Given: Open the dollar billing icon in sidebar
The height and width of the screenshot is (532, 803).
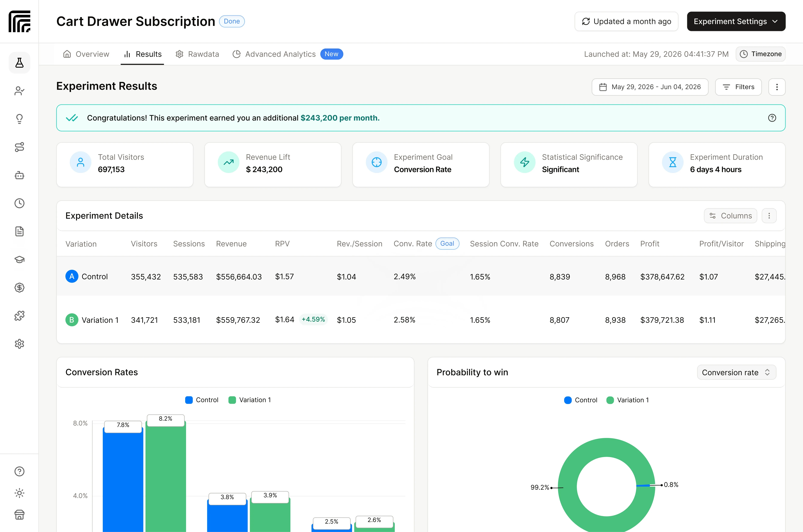Looking at the screenshot, I should click(19, 288).
